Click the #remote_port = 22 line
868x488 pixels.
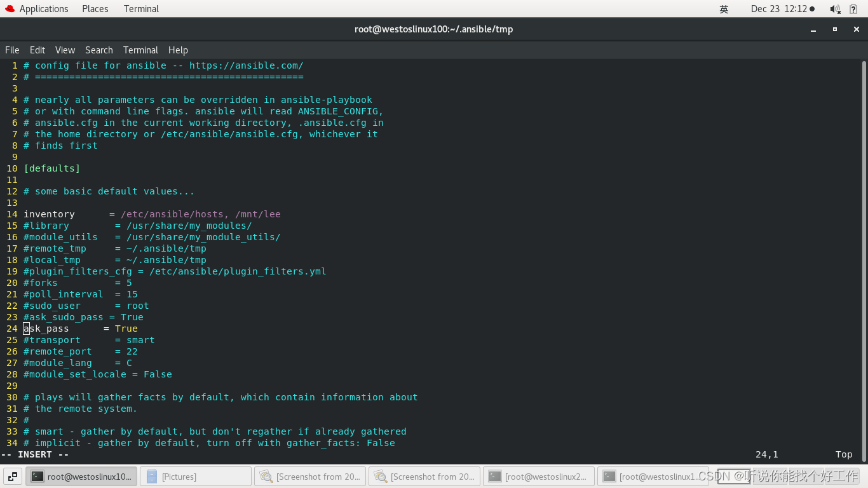pyautogui.click(x=81, y=351)
